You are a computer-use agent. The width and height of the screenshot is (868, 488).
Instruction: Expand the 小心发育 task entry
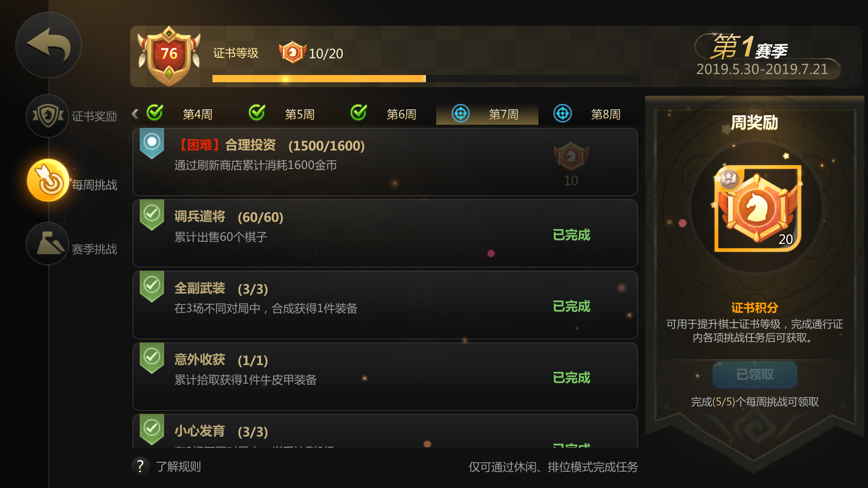[x=385, y=431]
